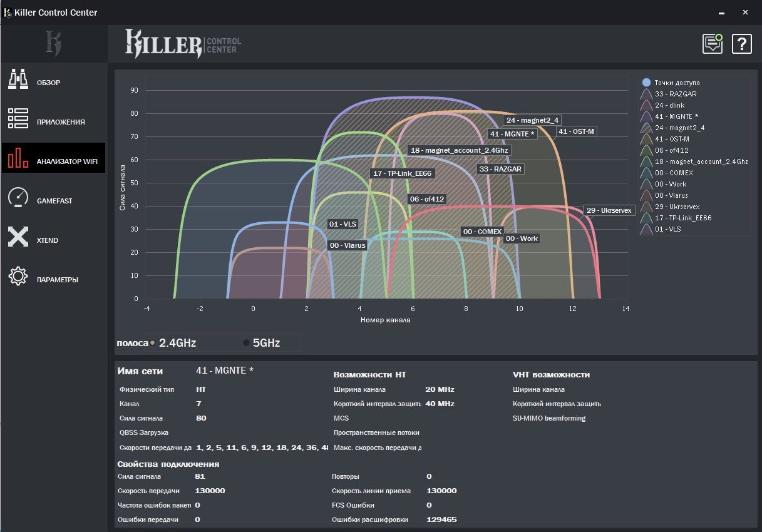Screen dimensions: 762x532
Task: Select the 41 - MGNTE * chart label
Action: [x=512, y=134]
